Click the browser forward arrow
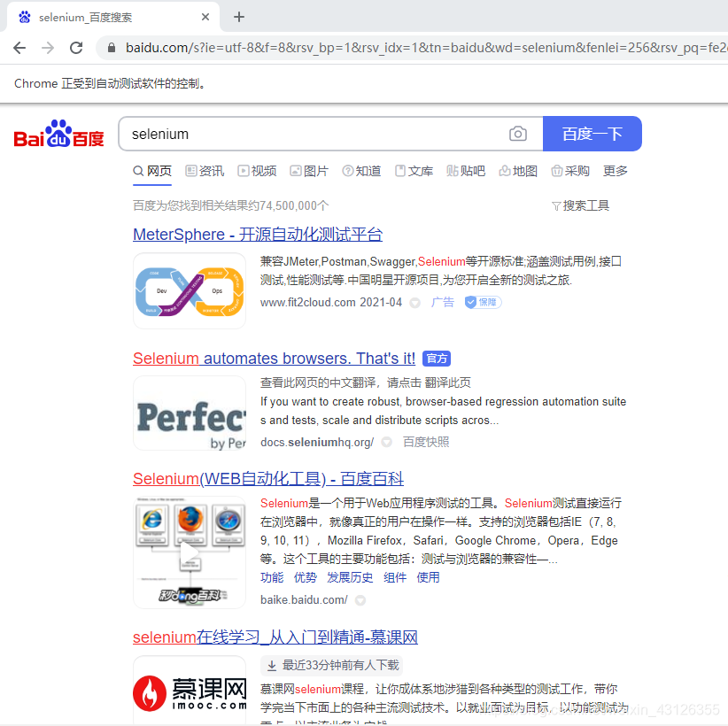 pyautogui.click(x=48, y=48)
